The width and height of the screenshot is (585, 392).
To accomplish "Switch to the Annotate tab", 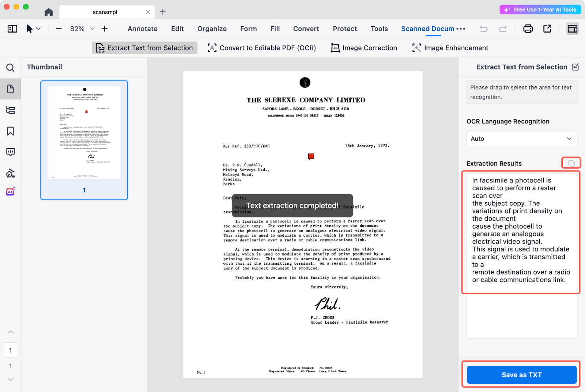I will (x=142, y=29).
